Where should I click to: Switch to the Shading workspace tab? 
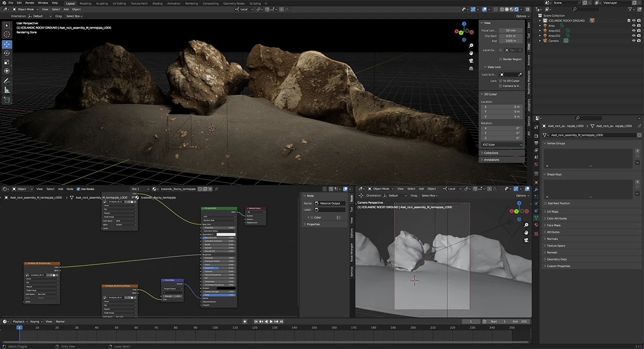[x=157, y=3]
